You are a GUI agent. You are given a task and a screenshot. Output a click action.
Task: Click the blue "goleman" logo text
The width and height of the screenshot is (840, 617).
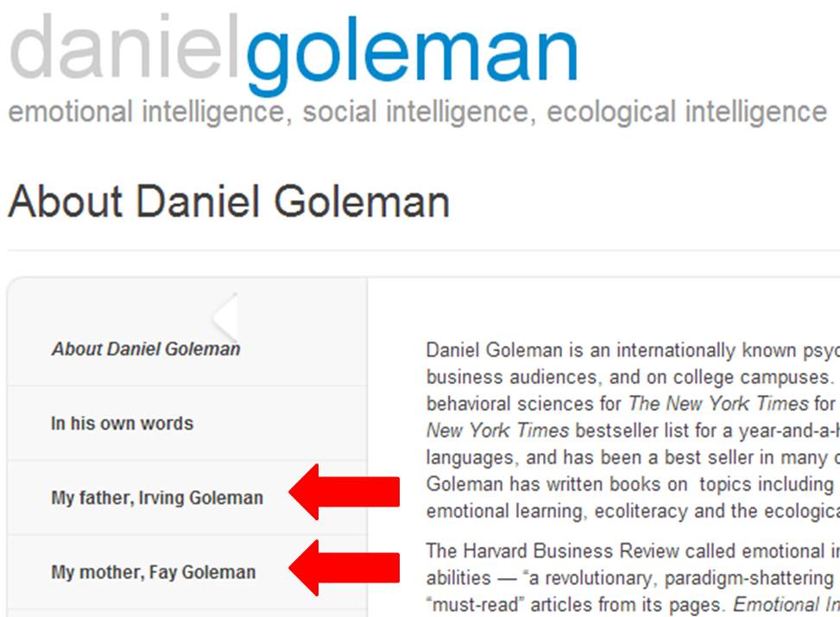(x=413, y=54)
